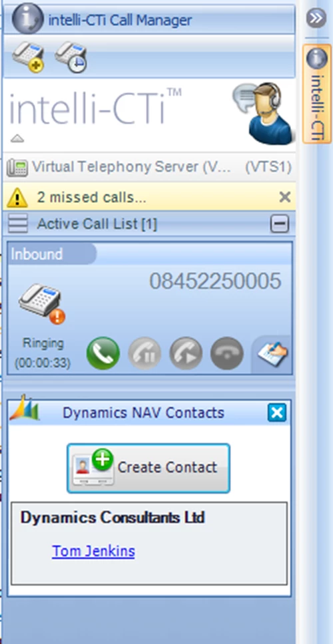Click the new call phone icon with plus
The height and width of the screenshot is (644, 333).
(28, 57)
